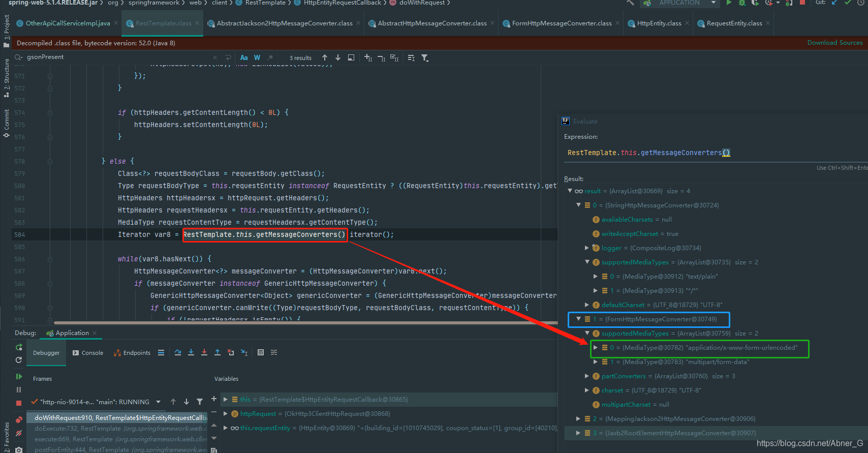This screenshot has width=868, height=453.
Task: Click the Step Out debugger icon
Action: [218, 352]
